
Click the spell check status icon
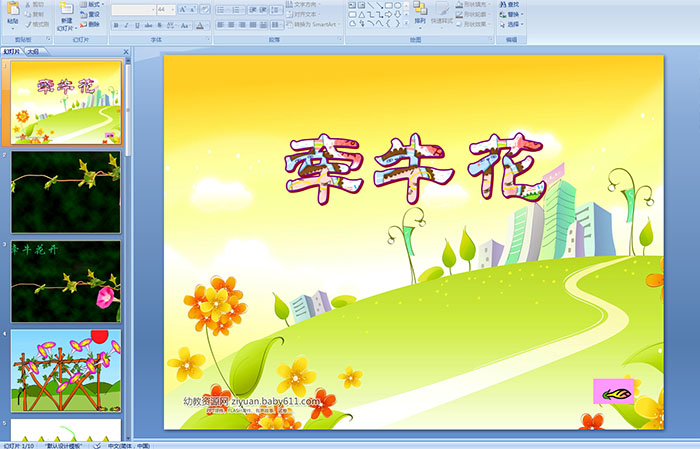[x=97, y=445]
